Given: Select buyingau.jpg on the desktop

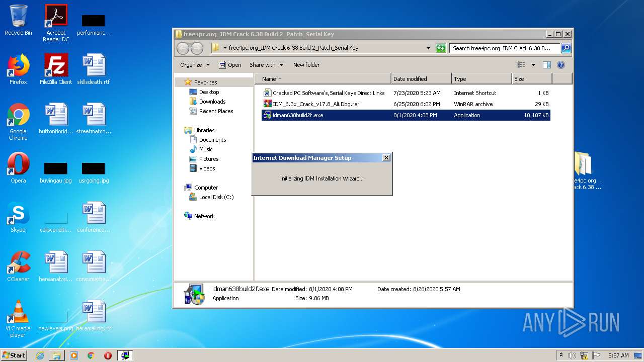Looking at the screenshot, I should tap(56, 172).
